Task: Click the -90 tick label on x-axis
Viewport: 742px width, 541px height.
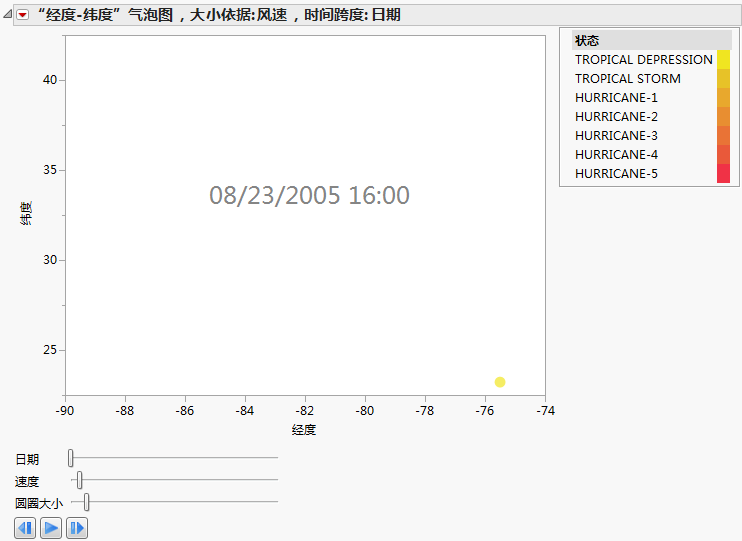Action: point(64,410)
